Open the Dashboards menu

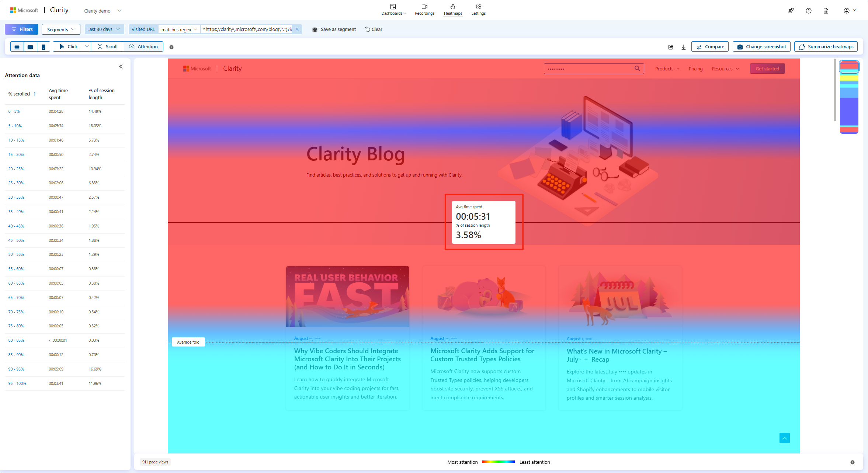(393, 10)
